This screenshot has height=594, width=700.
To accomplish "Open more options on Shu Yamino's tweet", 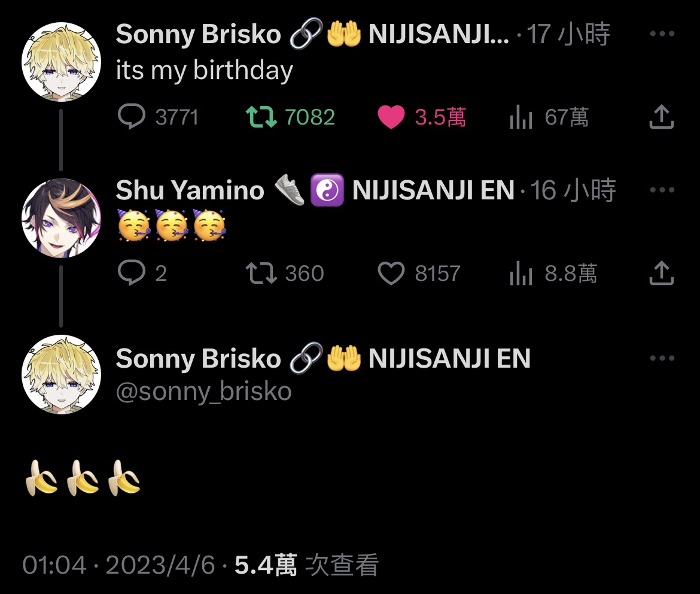I will coord(662,190).
